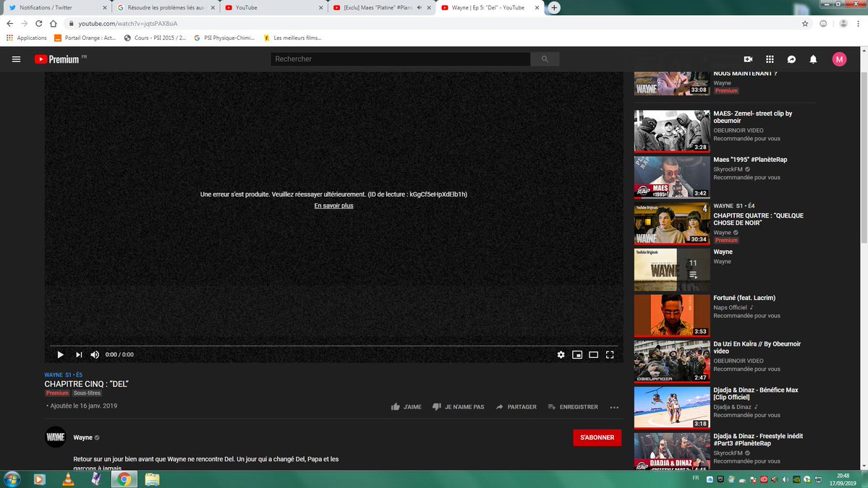Open the file explorer taskbar icon
868x488 pixels.
tap(152, 479)
